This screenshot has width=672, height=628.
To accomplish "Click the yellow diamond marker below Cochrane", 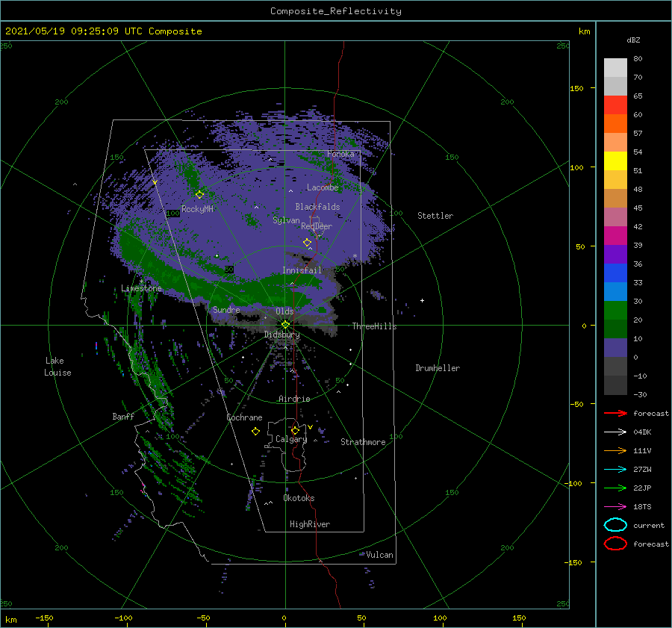I will (255, 432).
